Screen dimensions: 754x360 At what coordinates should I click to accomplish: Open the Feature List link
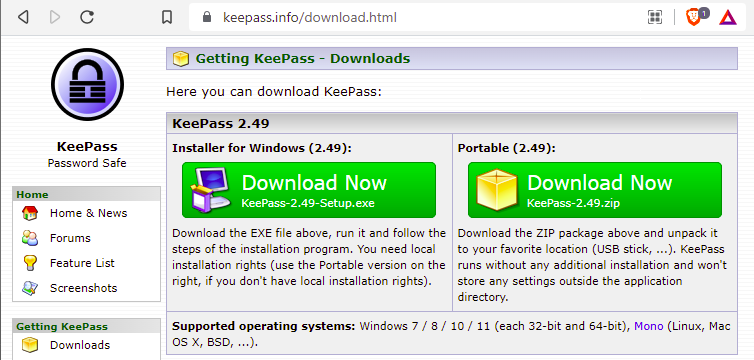tap(82, 263)
